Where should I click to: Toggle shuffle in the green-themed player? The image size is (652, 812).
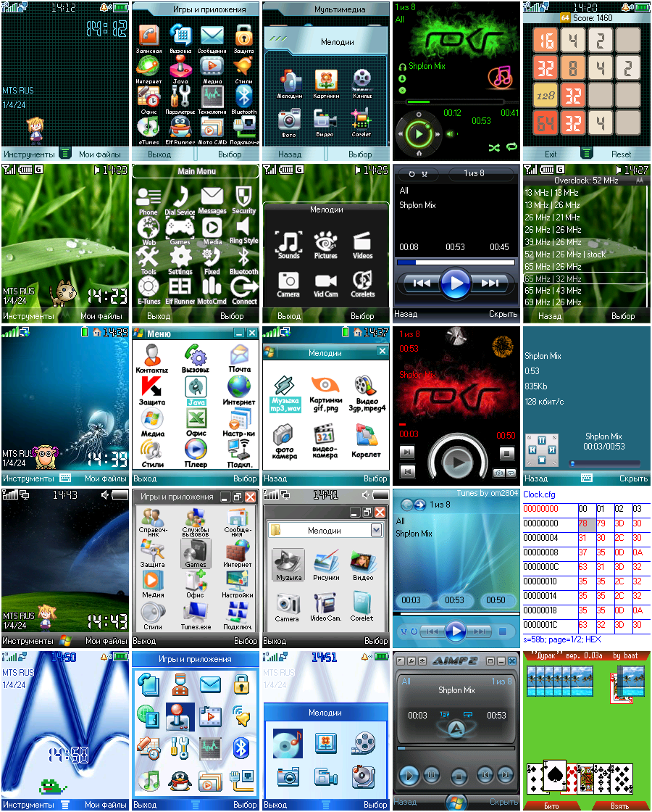pyautogui.click(x=494, y=148)
